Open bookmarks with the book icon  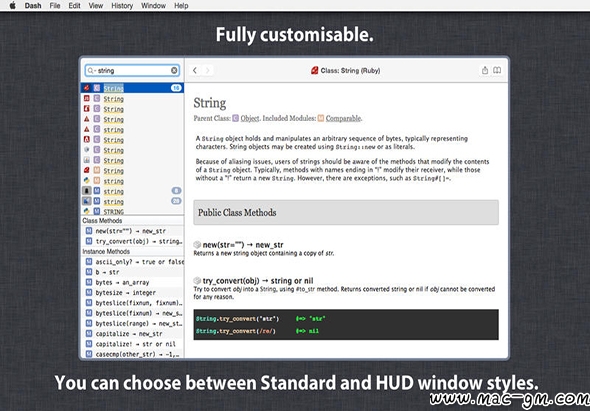coord(497,70)
